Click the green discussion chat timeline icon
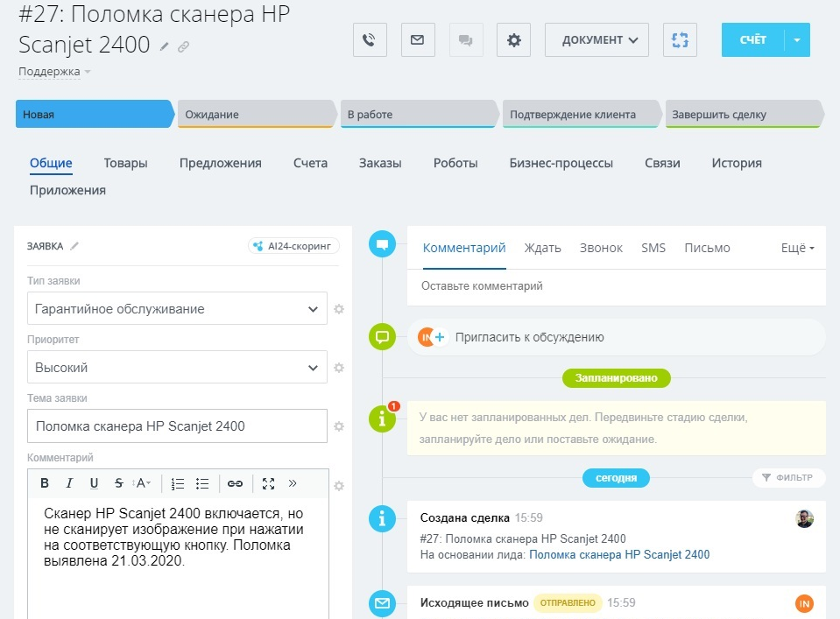The image size is (840, 619). (x=382, y=337)
